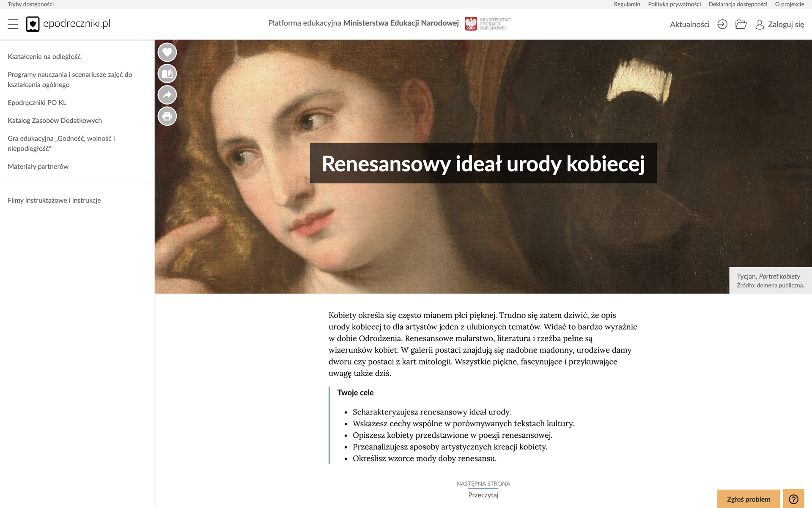Click the Ministerstwo Edukacji Narodowej emblem
Viewport: 812px width, 508px height.
[488, 24]
